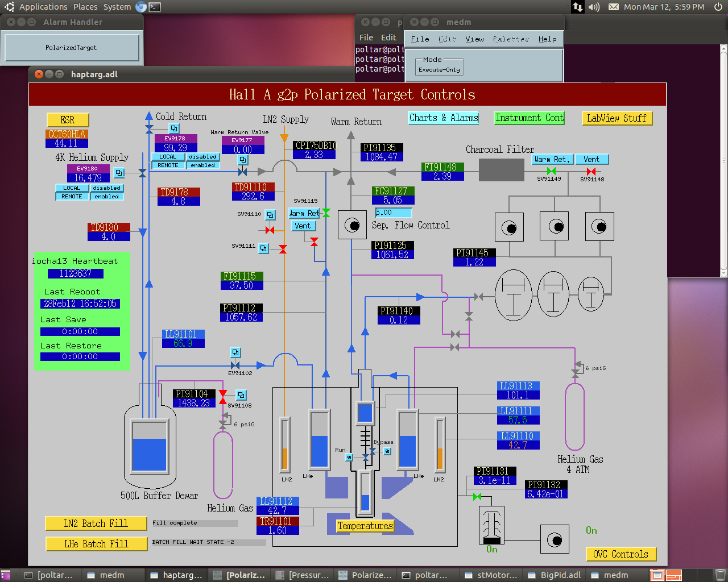Click the red SV91110 valve symbol
Image resolution: width=728 pixels, height=582 pixels.
270,230
